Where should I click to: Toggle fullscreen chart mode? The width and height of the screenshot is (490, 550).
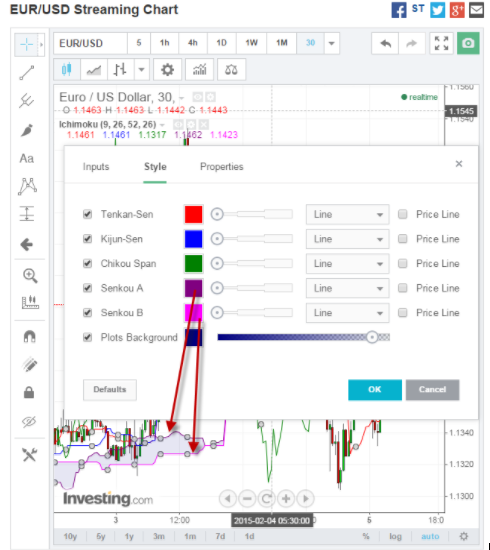tap(441, 43)
